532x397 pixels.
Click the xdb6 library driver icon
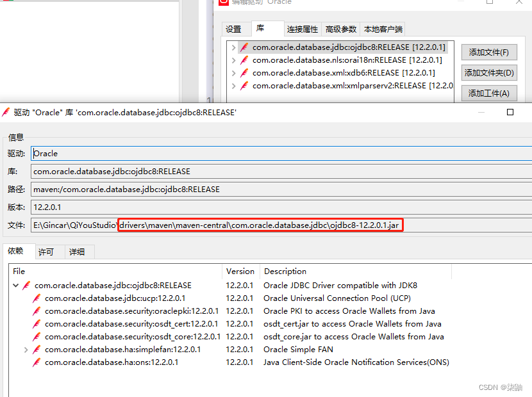[244, 72]
